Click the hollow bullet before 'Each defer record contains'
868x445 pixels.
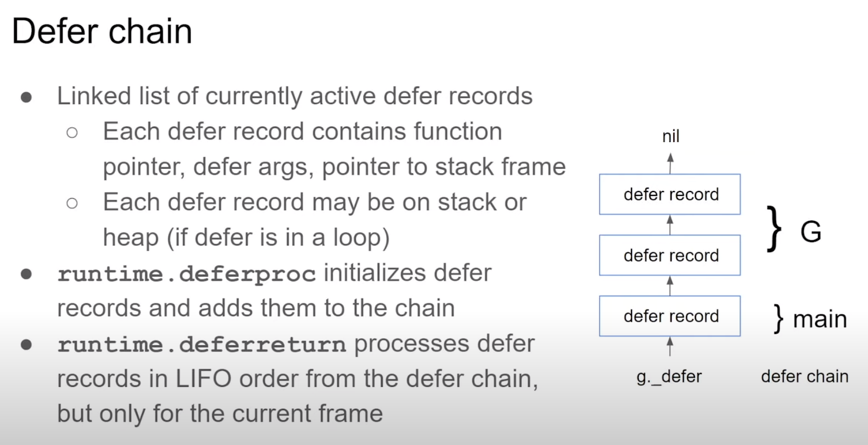(72, 132)
